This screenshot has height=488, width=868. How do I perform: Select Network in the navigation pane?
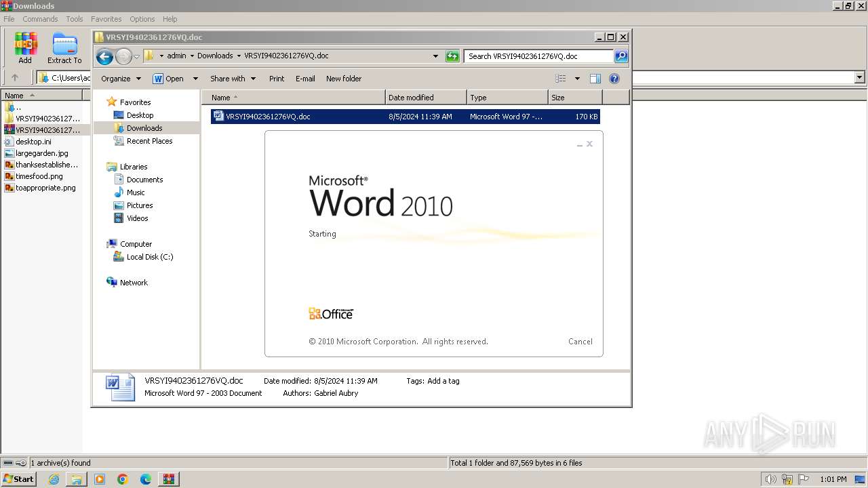click(x=134, y=283)
